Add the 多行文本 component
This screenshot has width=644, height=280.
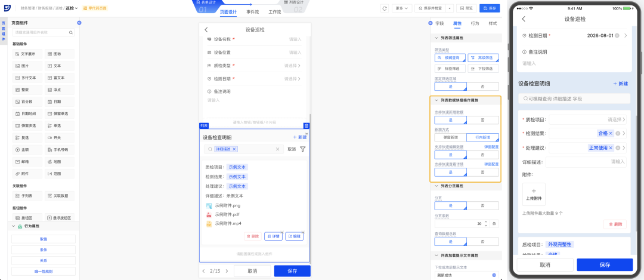click(27, 78)
